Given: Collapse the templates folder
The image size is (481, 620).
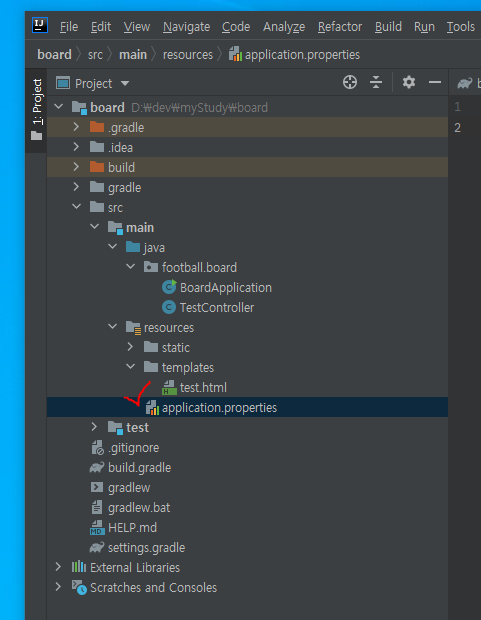Looking at the screenshot, I should click(131, 367).
